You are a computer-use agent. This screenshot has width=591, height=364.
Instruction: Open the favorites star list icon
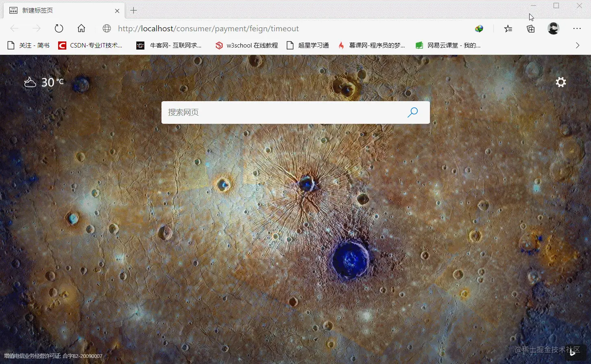pos(508,28)
